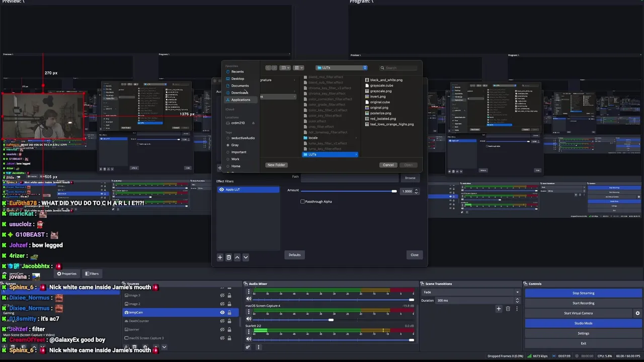
Task: Click Stop Streaming
Action: tap(583, 293)
